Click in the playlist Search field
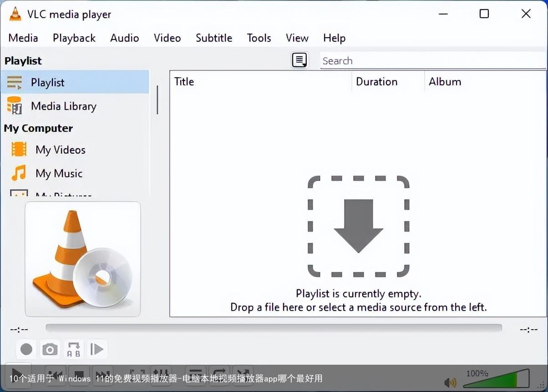Image resolution: width=548 pixels, height=392 pixels. [432, 61]
